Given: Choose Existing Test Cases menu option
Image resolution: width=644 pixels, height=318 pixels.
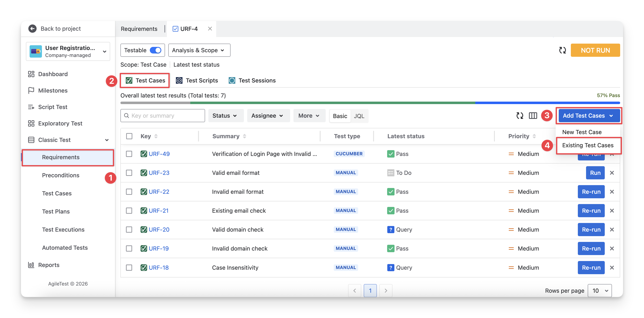Looking at the screenshot, I should (587, 145).
